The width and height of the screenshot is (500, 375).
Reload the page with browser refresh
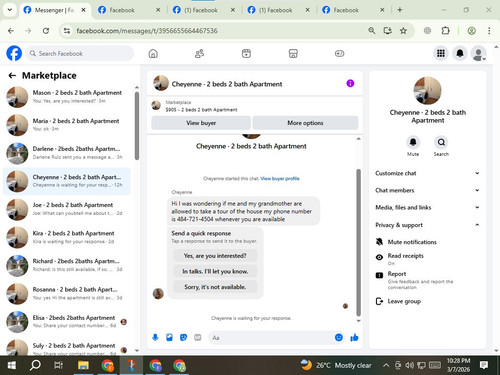pos(46,31)
